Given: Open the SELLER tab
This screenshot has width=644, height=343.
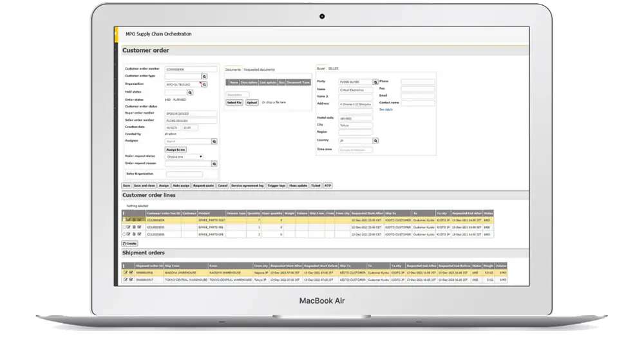Looking at the screenshot, I should [x=334, y=68].
